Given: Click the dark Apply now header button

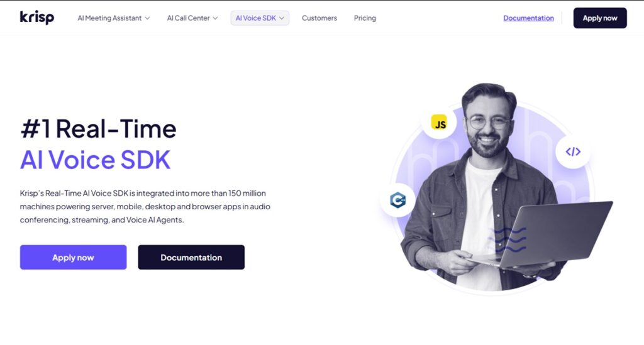Looking at the screenshot, I should [x=600, y=18].
